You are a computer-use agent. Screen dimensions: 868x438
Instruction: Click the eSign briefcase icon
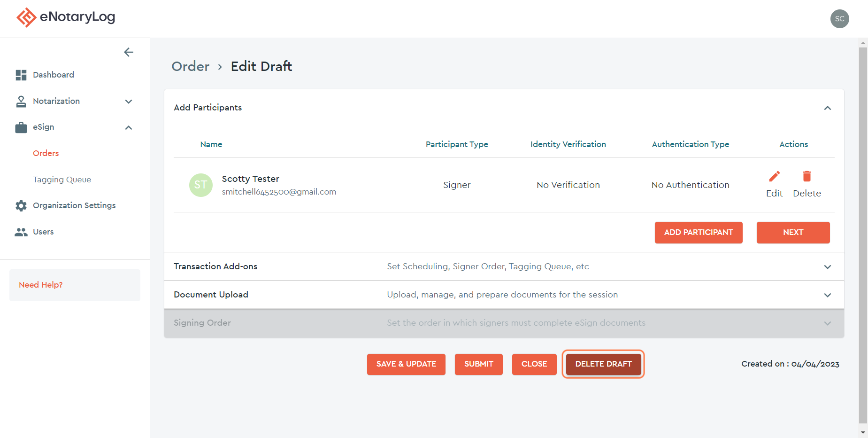21,127
